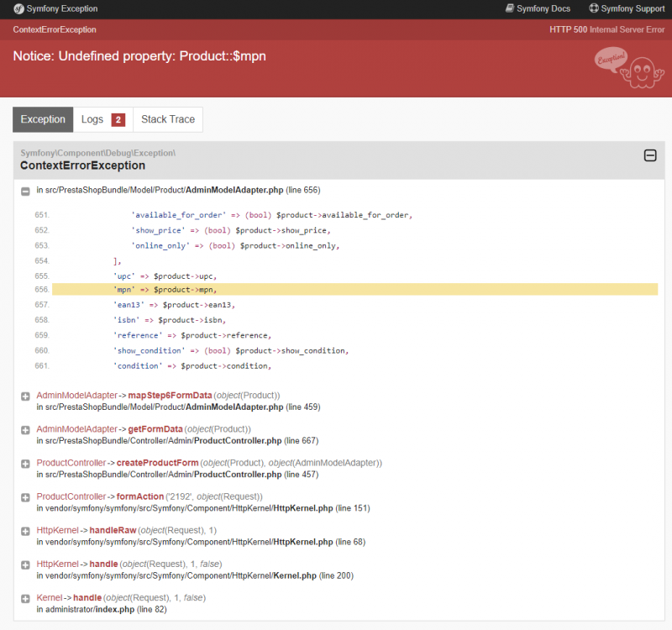This screenshot has height=630, width=672.
Task: Expand the formAction trace entry
Action: (25, 497)
